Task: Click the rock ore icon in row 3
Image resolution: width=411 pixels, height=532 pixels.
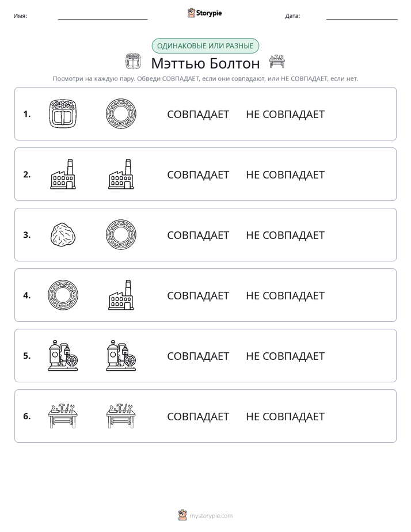Action: [63, 234]
